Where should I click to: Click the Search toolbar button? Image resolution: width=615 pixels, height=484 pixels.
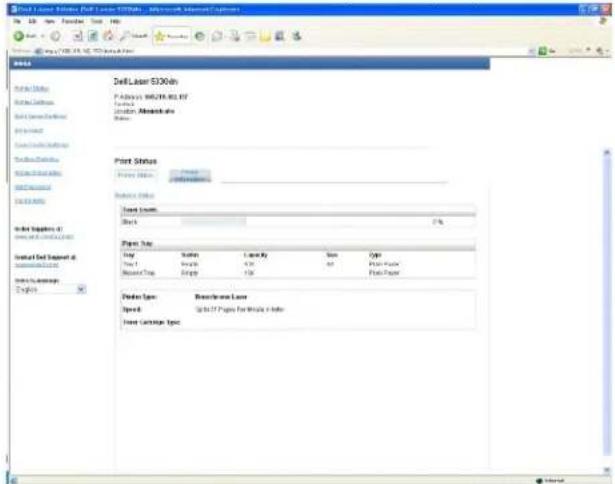(134, 36)
